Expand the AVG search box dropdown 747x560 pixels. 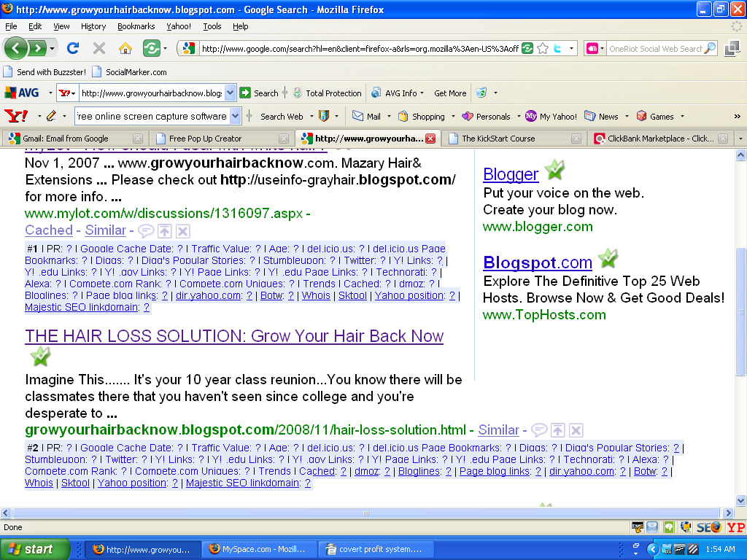coord(231,93)
